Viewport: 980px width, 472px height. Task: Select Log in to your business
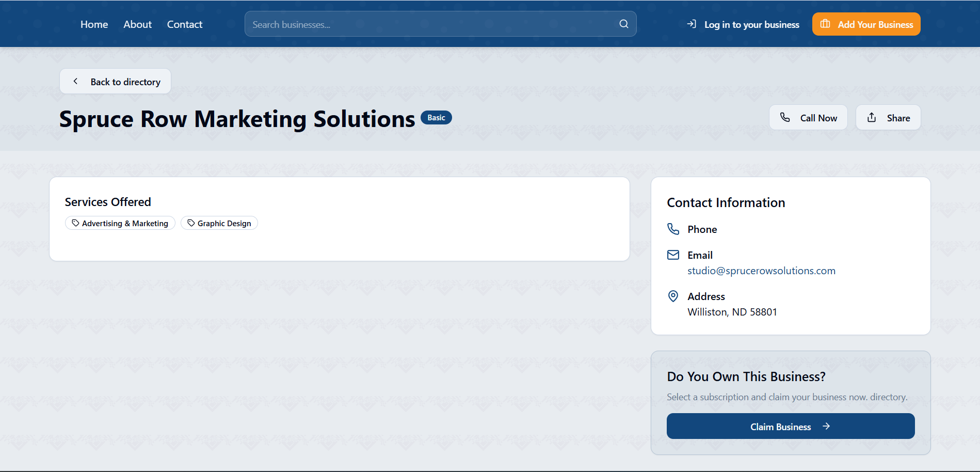(x=751, y=24)
